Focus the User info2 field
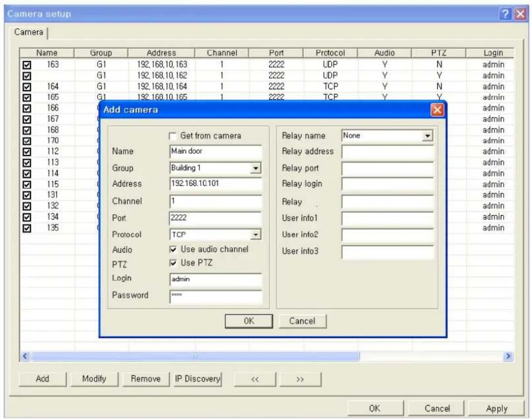 [387, 235]
